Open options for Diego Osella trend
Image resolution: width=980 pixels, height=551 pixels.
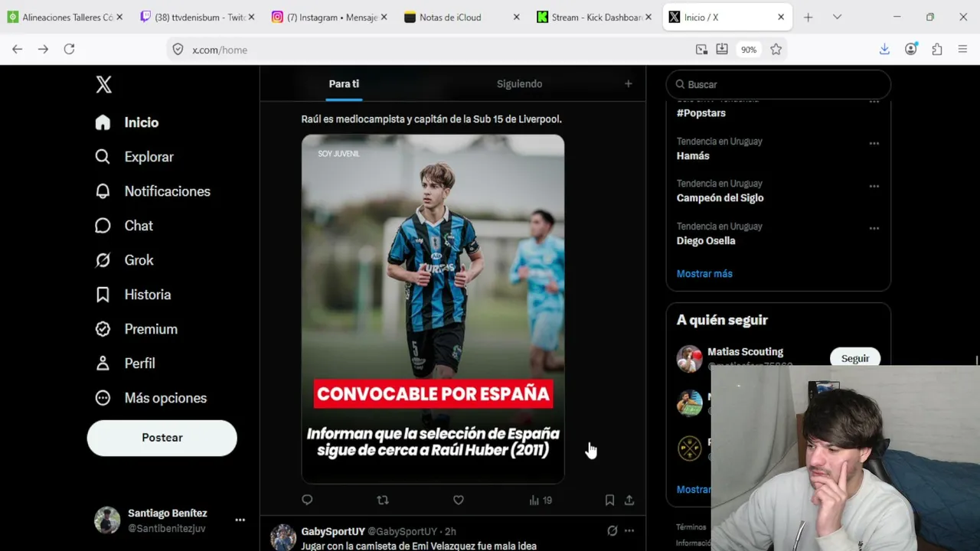click(874, 228)
